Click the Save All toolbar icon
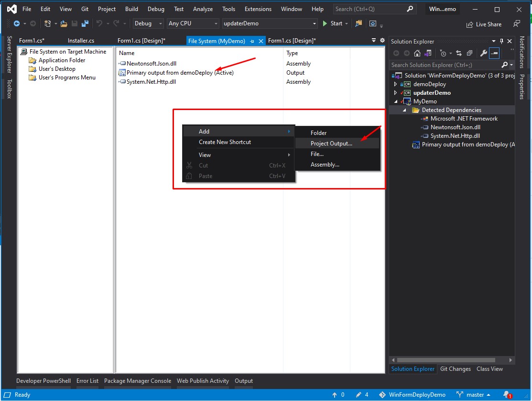 pos(85,23)
